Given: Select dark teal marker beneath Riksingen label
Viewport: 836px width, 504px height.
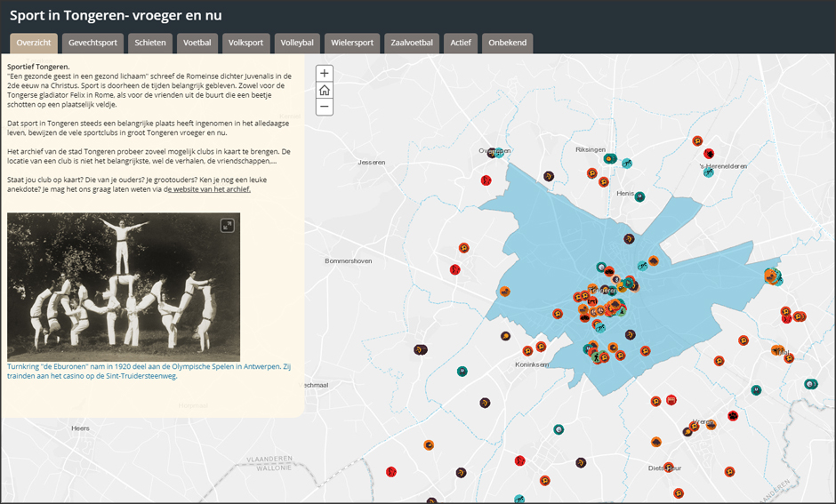Looking at the screenshot, I should [x=609, y=159].
